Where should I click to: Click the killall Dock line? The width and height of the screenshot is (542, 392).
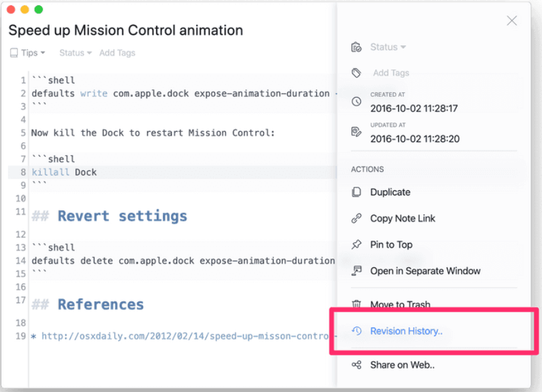click(64, 172)
